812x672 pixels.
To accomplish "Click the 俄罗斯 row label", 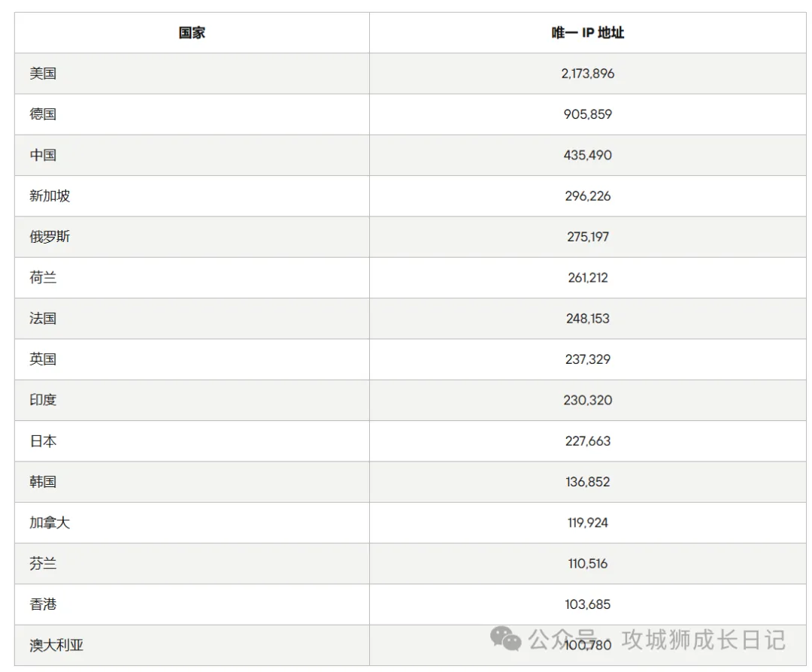I will pyautogui.click(x=50, y=237).
